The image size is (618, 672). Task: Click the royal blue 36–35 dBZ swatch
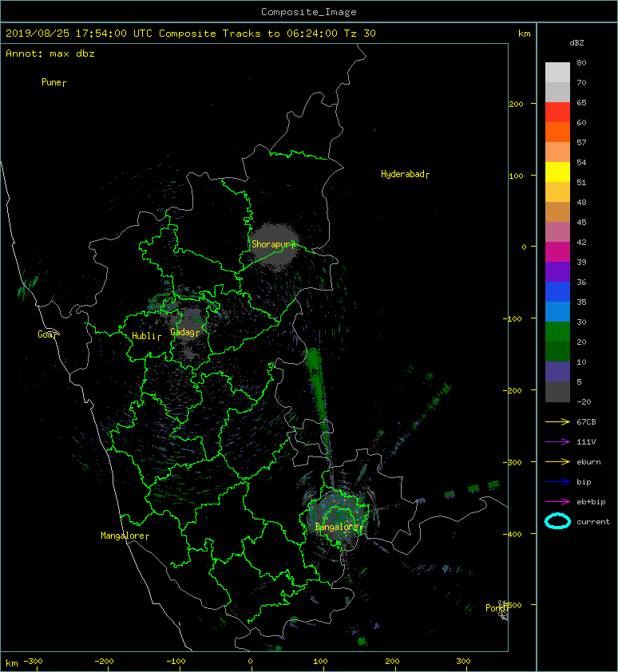pos(557,291)
